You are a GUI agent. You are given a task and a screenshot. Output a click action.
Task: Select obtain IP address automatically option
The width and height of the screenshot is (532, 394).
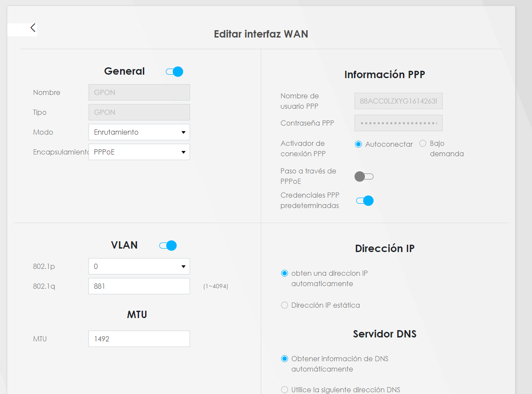284,273
